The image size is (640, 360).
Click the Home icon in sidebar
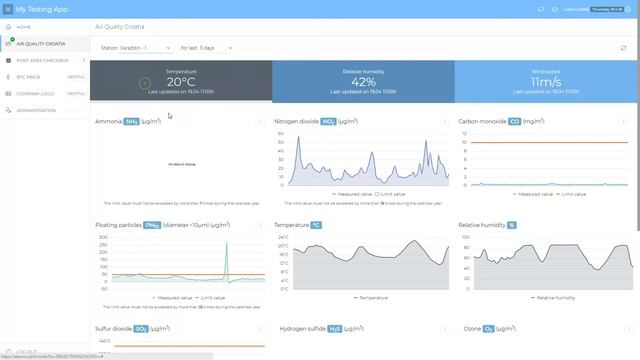pyautogui.click(x=8, y=27)
